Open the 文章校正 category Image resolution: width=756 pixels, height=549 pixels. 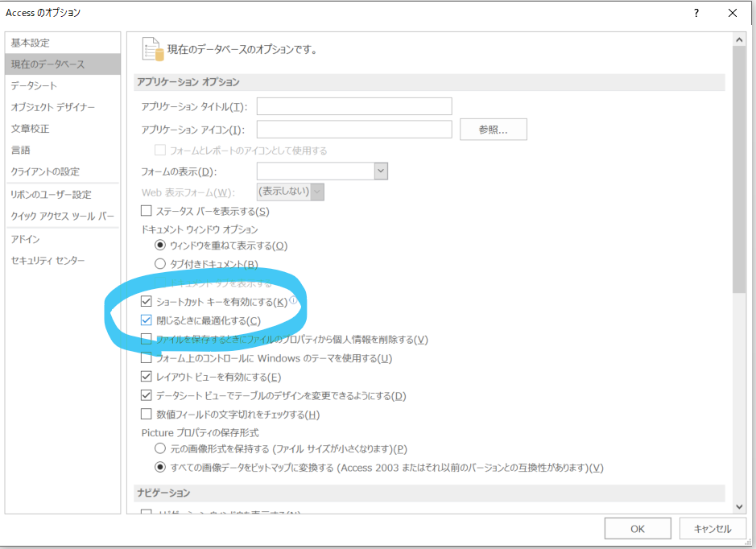pos(63,129)
